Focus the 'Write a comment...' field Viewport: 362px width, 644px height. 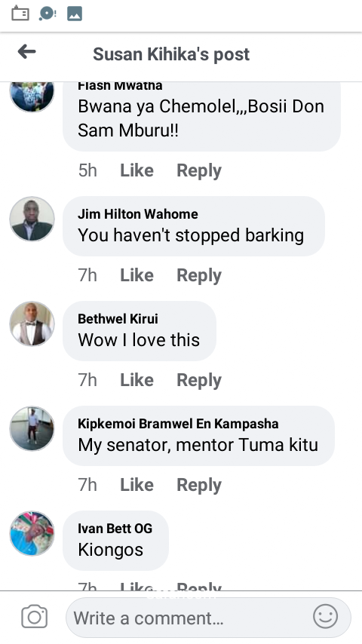click(208, 618)
